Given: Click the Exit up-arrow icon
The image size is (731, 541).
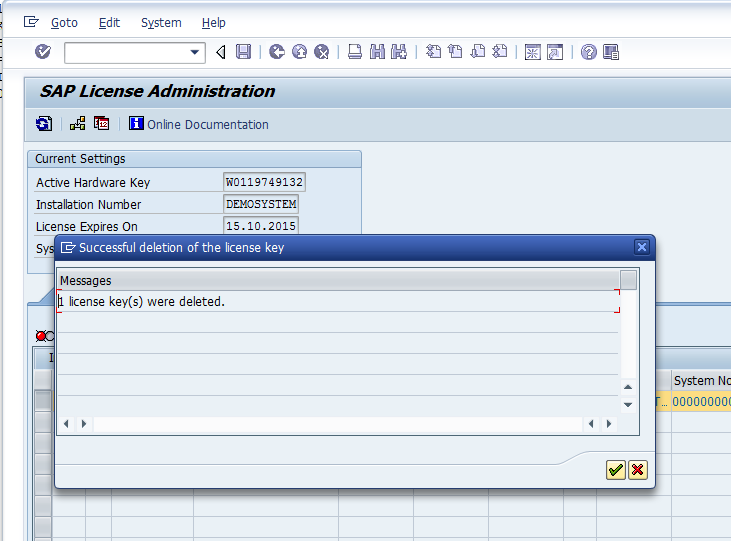Looking at the screenshot, I should pyautogui.click(x=299, y=51).
